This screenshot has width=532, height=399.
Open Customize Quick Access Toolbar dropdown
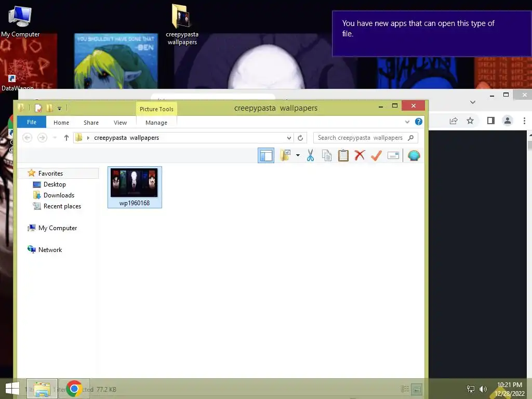(59, 109)
